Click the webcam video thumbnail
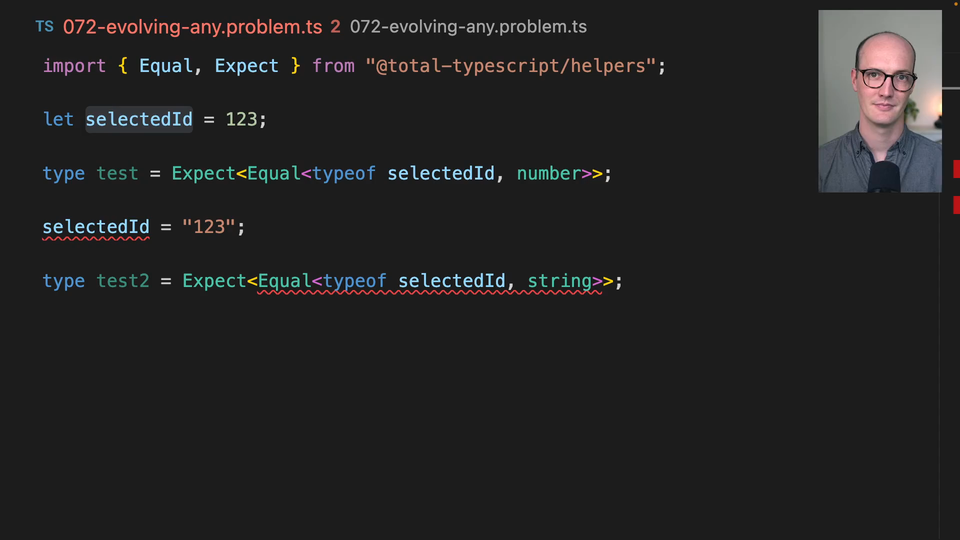This screenshot has height=540, width=960. click(880, 101)
